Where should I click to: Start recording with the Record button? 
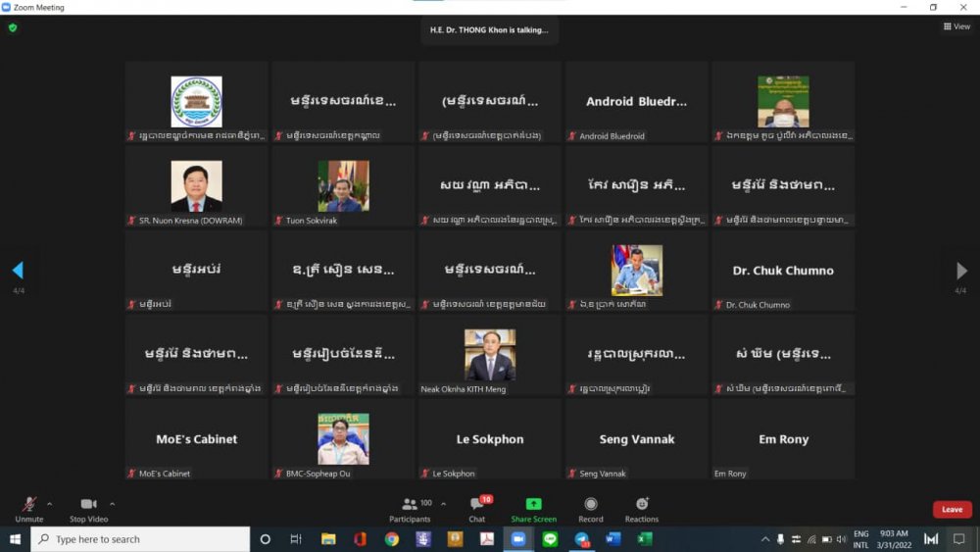coord(591,504)
